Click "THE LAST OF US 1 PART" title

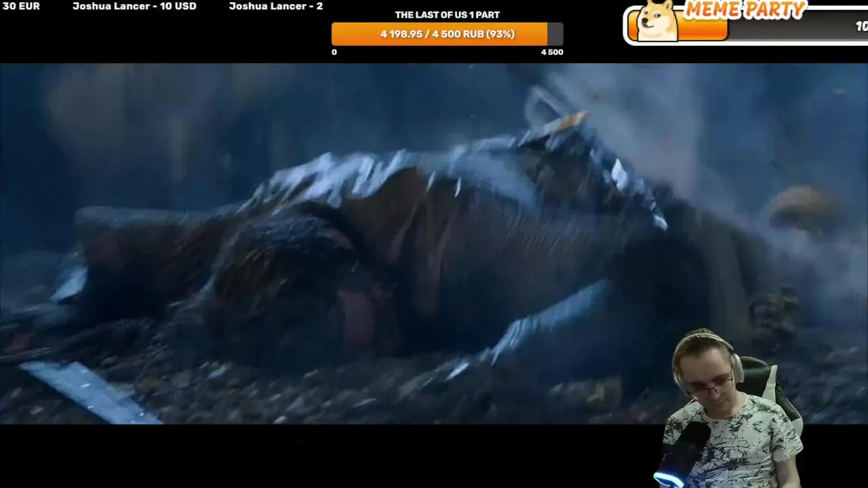(x=448, y=15)
